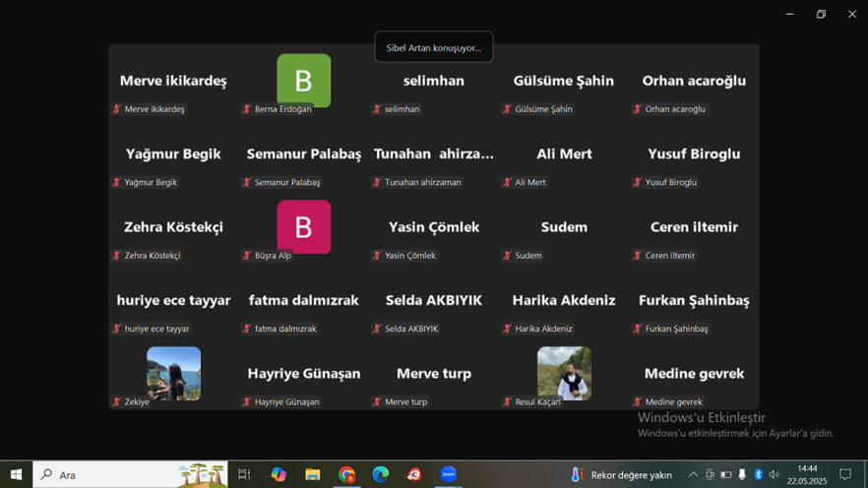Click muted mic icon beside Zehra Köstekçi label
868x488 pixels.
[x=117, y=255]
